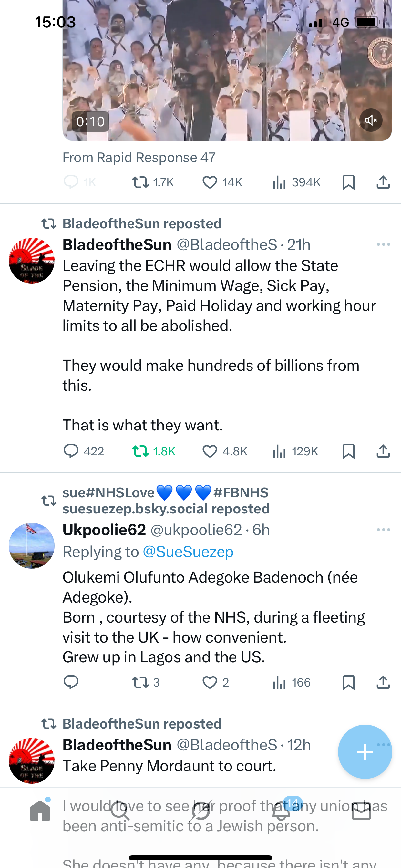Share the Ukpoolie62 post
This screenshot has height=868, width=401.
[x=383, y=682]
